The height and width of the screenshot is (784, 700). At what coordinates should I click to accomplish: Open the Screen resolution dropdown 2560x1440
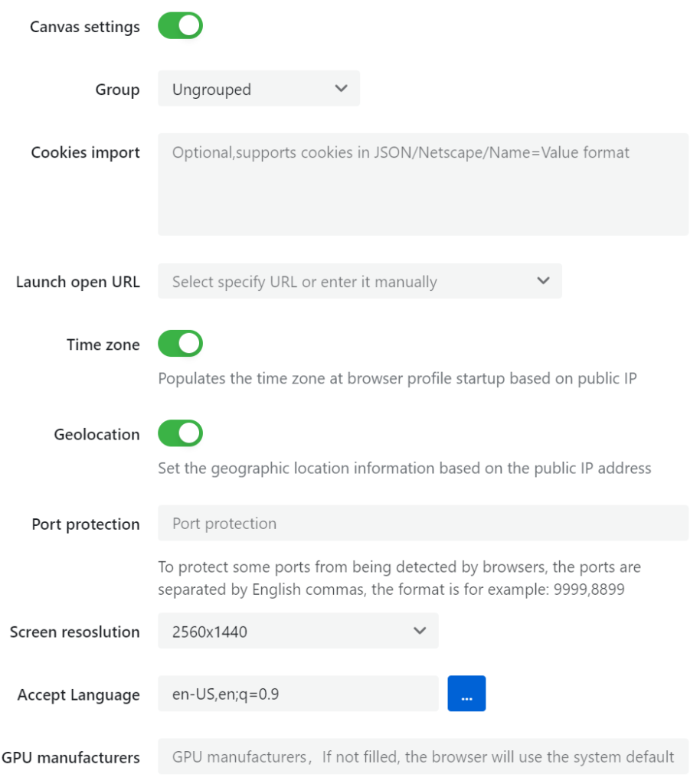[x=298, y=631]
